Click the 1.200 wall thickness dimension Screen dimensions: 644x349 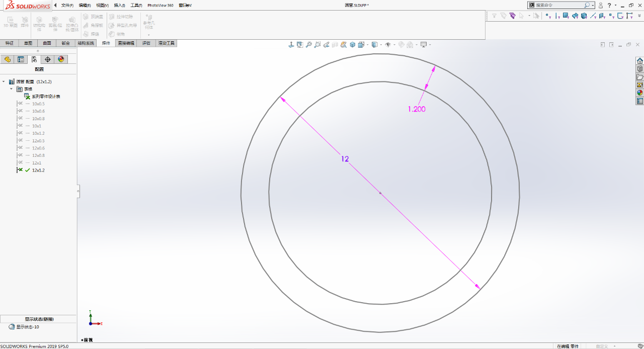[418, 109]
